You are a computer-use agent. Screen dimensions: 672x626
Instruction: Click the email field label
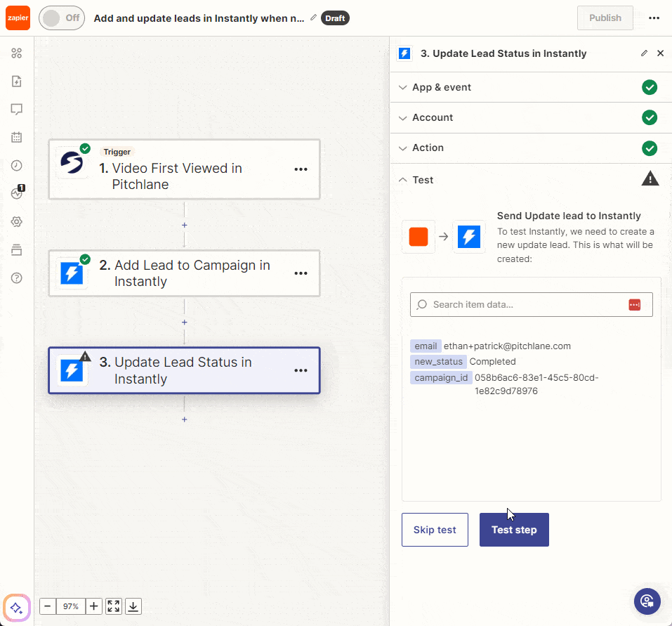click(426, 346)
